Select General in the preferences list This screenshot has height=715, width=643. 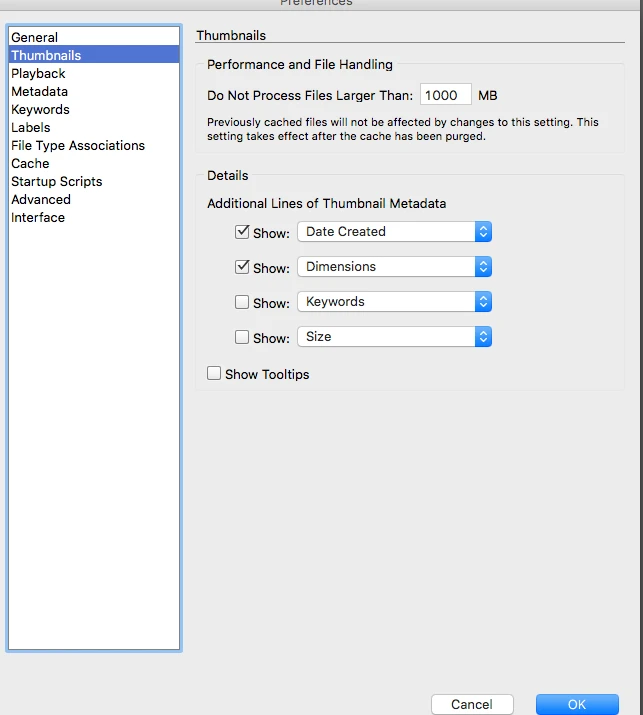pos(35,38)
